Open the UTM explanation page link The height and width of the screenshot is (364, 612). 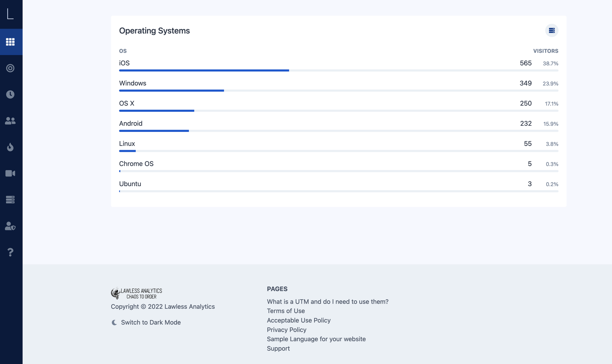(x=327, y=301)
